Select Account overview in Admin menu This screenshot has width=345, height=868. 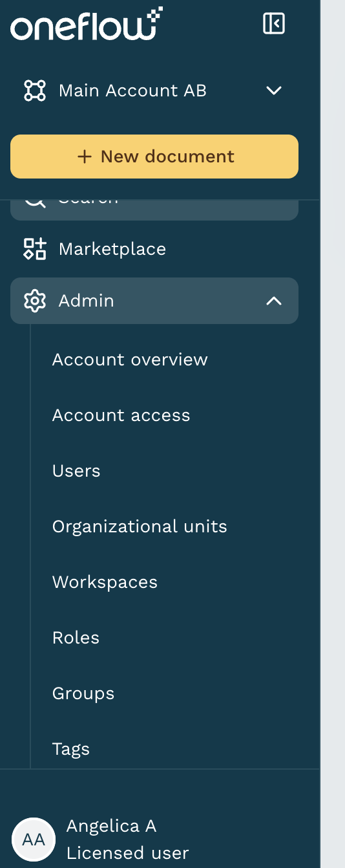(x=130, y=360)
